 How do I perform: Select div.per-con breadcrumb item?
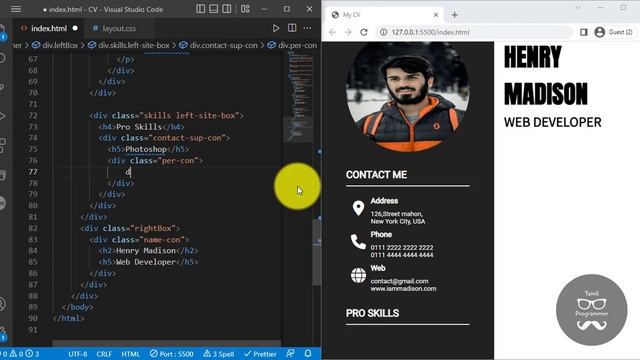pyautogui.click(x=297, y=45)
